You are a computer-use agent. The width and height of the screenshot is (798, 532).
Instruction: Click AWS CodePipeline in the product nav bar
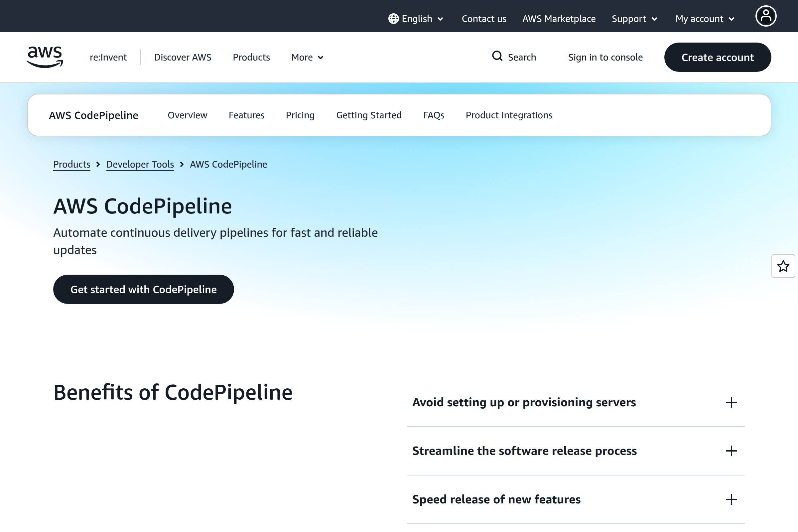(94, 115)
